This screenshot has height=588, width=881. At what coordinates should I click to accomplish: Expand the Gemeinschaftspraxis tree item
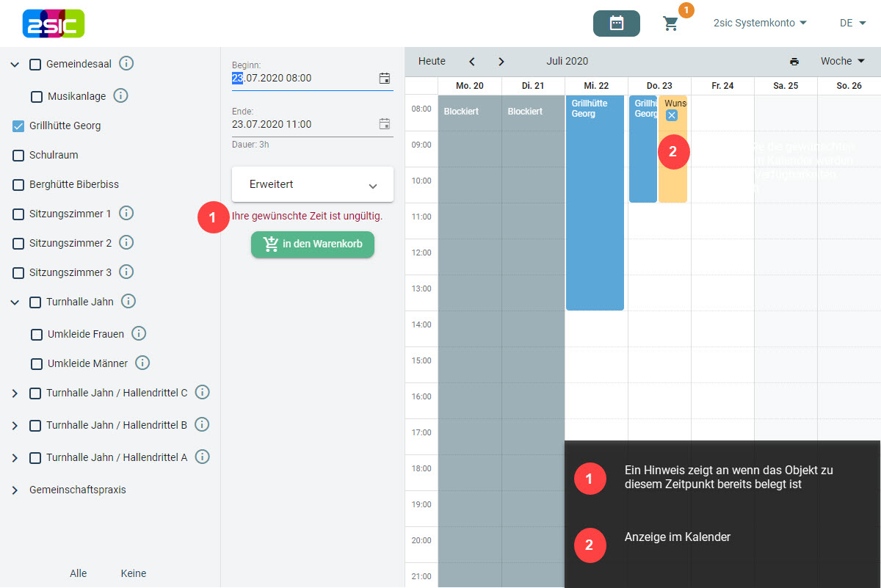(15, 490)
